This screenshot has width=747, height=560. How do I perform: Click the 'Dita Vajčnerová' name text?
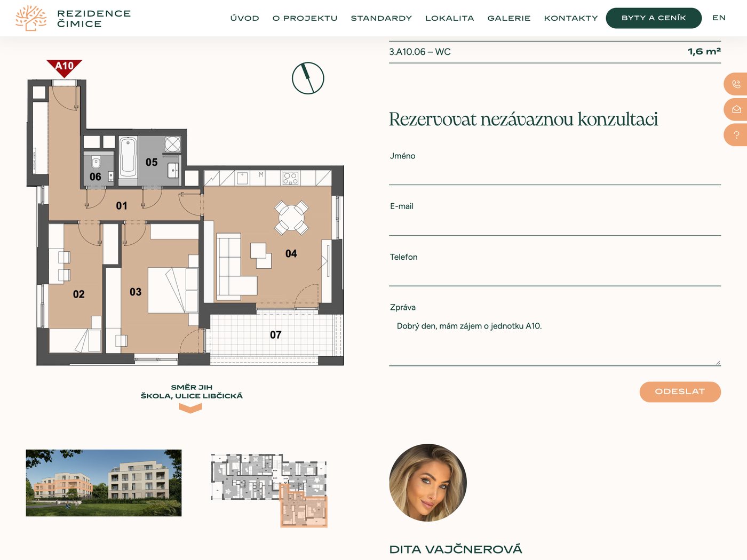coord(456,549)
